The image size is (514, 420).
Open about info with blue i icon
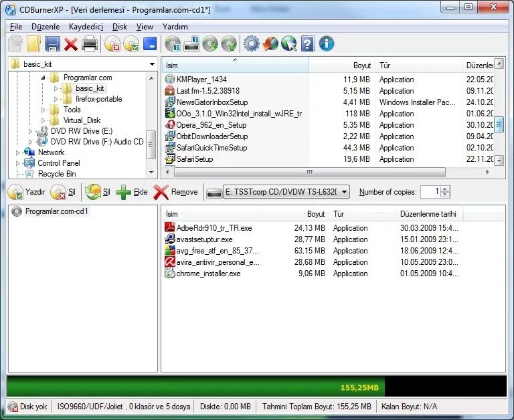tap(327, 44)
